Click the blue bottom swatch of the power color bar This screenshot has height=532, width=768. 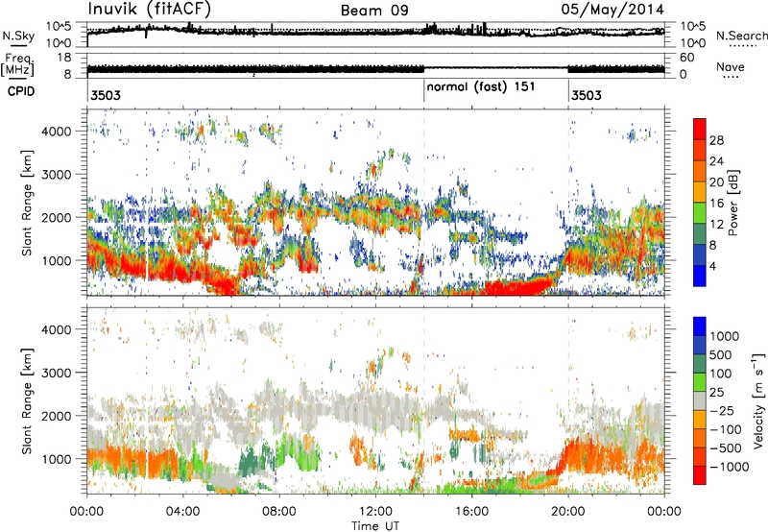click(700, 276)
